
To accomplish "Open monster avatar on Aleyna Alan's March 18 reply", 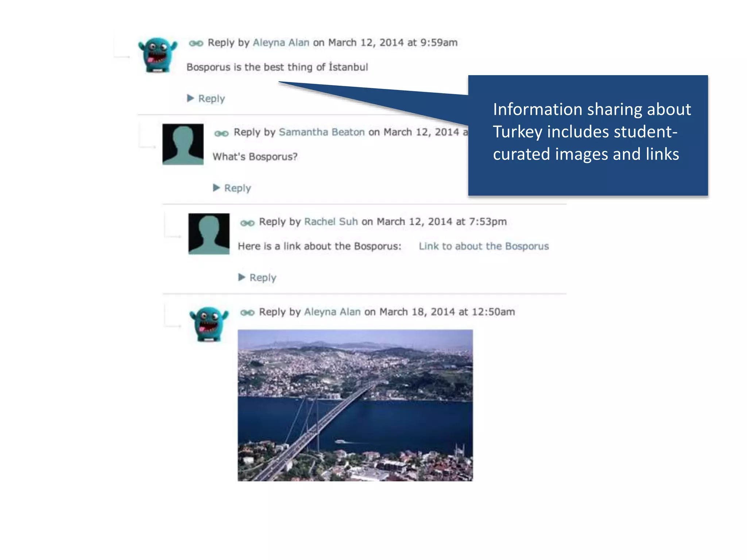I will coord(209,324).
